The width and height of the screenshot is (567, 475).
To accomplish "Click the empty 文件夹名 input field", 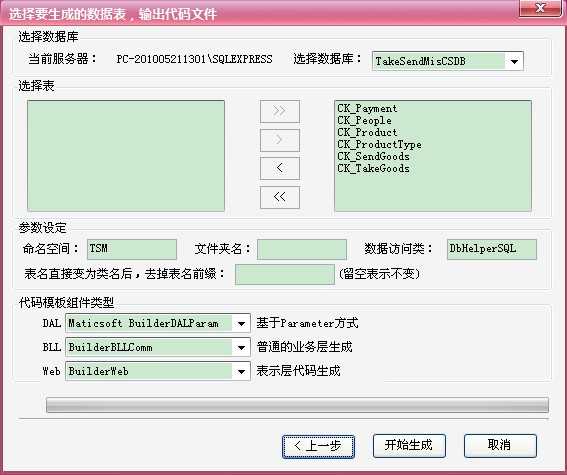I will click(302, 249).
